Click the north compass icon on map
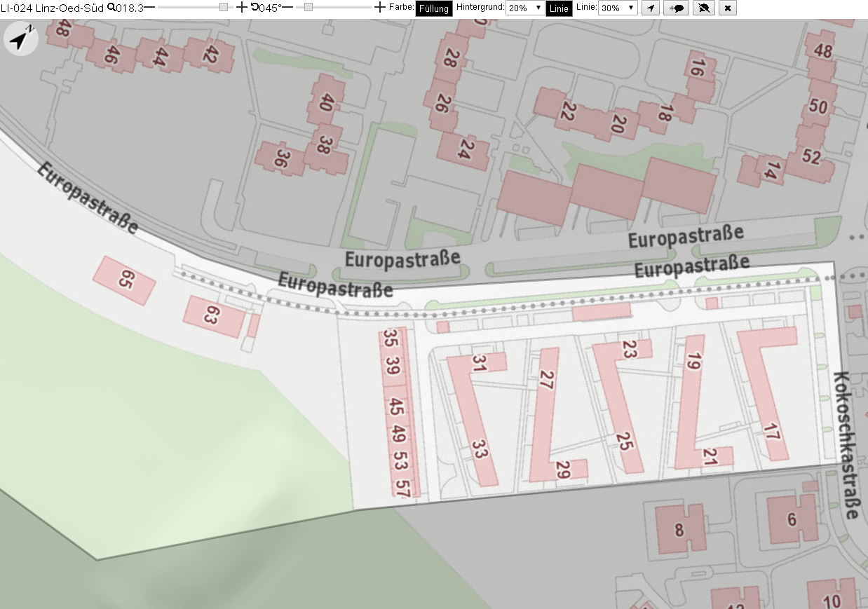 pyautogui.click(x=21, y=39)
